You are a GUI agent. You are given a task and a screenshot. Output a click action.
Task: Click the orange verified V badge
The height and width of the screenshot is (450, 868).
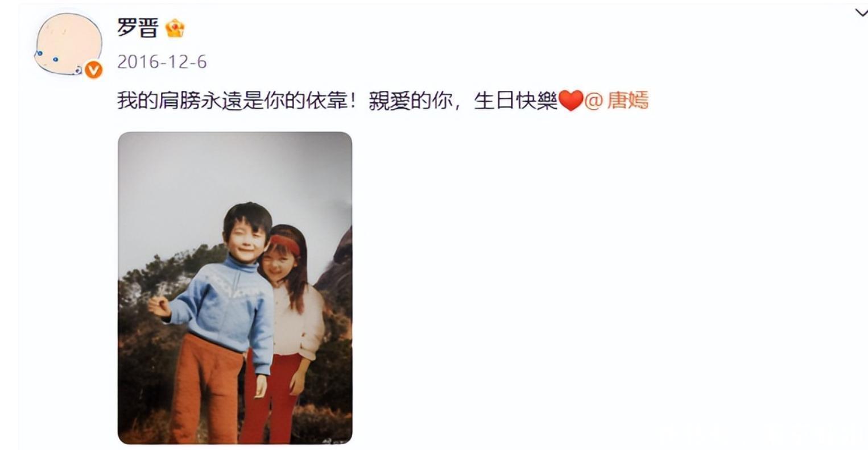(94, 70)
